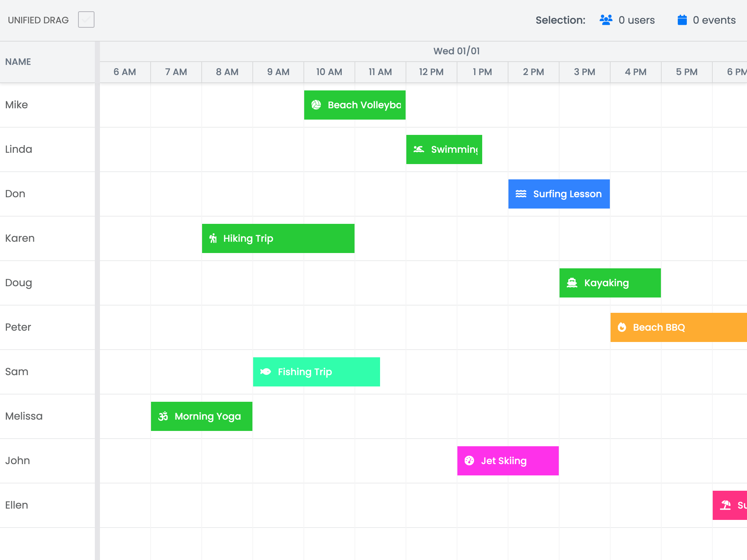Select the Morning Yoga event label
This screenshot has height=560, width=747.
[x=208, y=416]
